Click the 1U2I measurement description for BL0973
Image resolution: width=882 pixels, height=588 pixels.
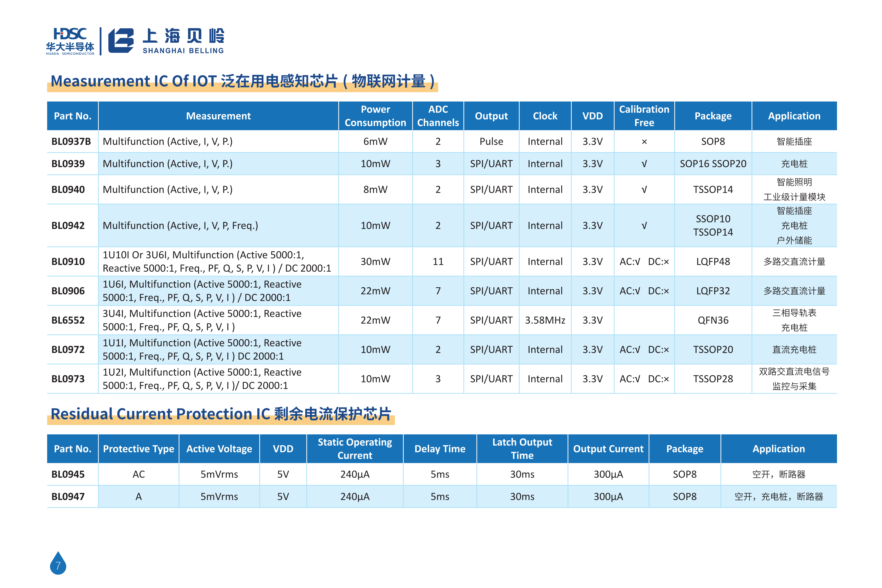[x=202, y=379]
